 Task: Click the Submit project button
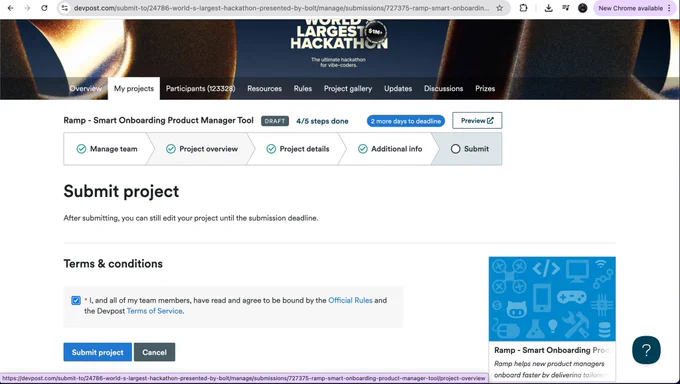pyautogui.click(x=98, y=352)
